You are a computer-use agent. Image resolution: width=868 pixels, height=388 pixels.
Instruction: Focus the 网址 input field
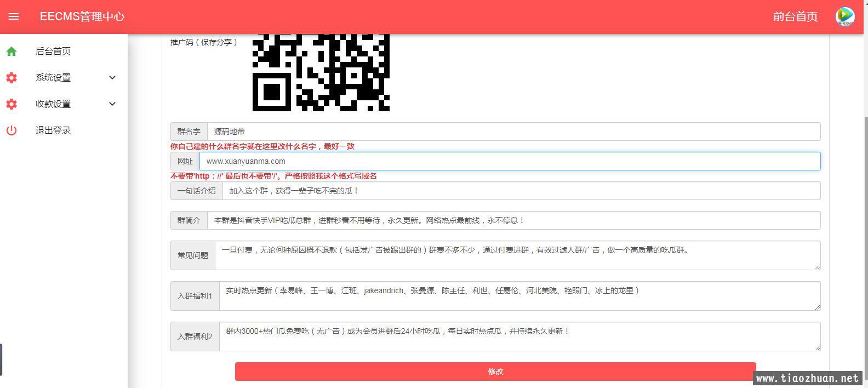point(510,161)
